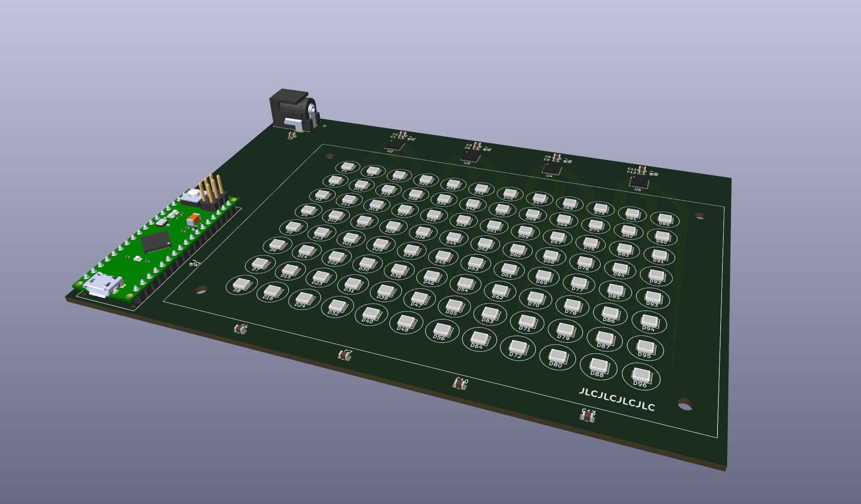Click the black DC barrel jack connector
The height and width of the screenshot is (504, 861).
(x=294, y=110)
